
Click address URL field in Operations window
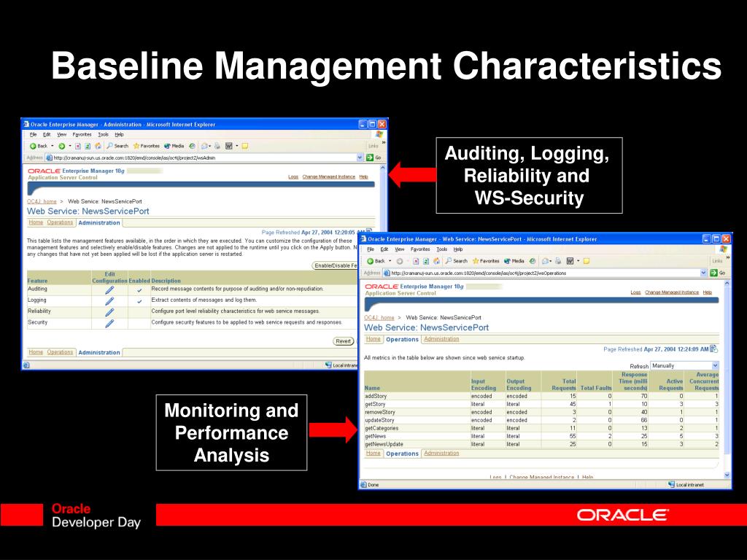tap(546, 273)
